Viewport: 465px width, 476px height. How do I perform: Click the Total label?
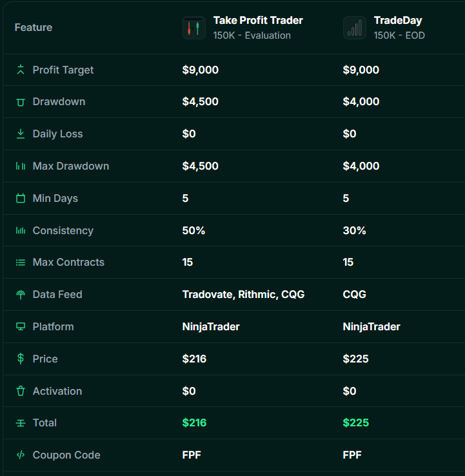tap(45, 423)
